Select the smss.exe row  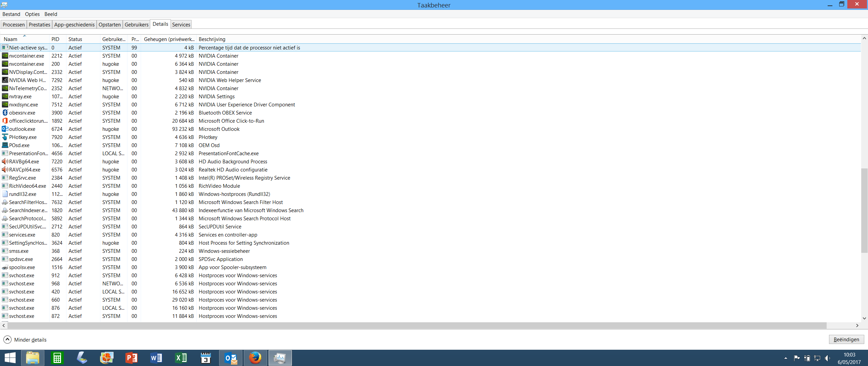431,251
